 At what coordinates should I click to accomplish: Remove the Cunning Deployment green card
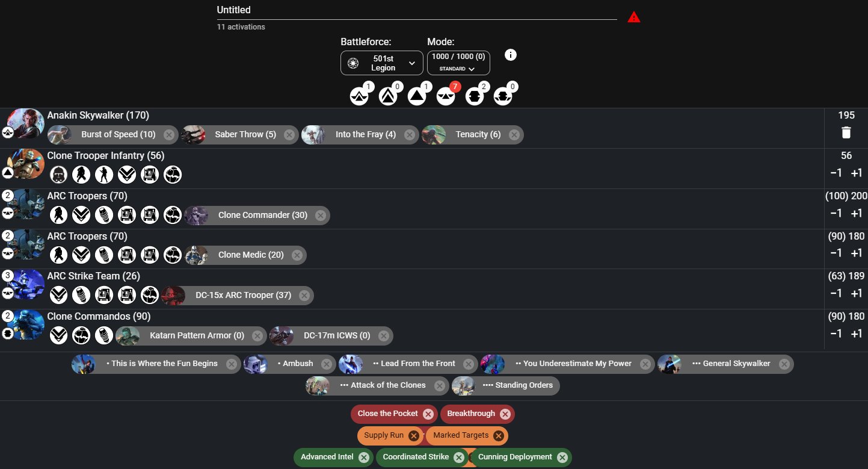point(562,458)
